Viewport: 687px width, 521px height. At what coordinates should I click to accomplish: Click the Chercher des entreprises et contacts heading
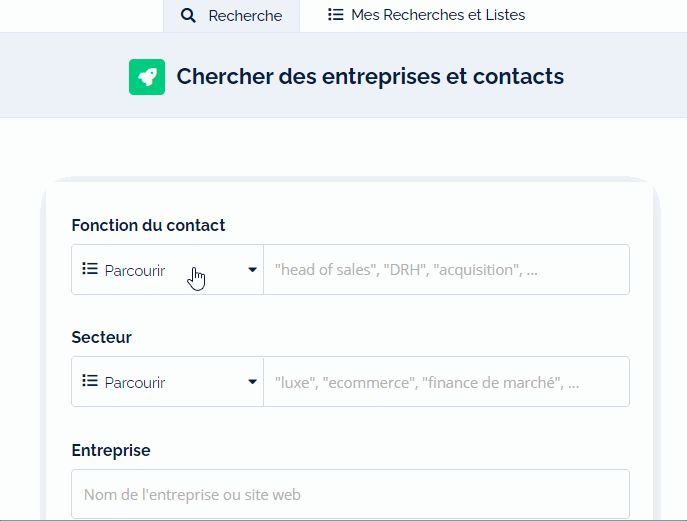tap(370, 77)
